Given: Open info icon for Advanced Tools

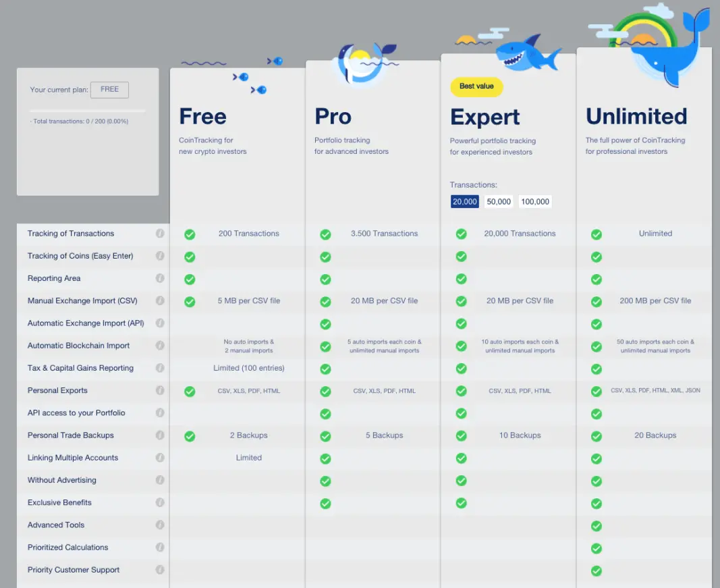Looking at the screenshot, I should [160, 525].
